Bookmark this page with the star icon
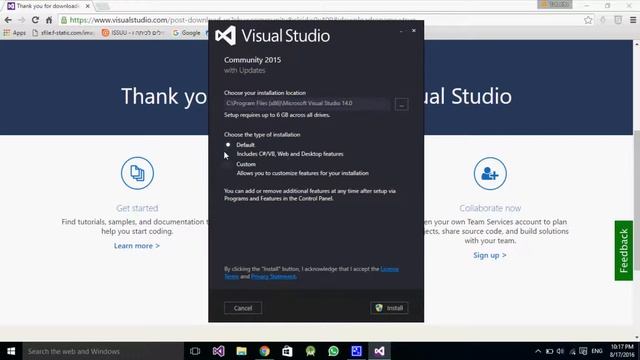 tap(588, 20)
